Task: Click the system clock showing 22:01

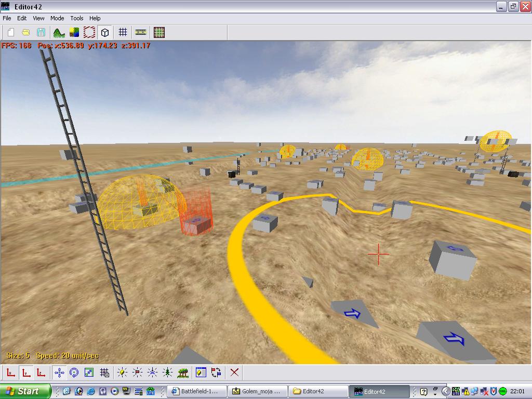Action: point(517,392)
